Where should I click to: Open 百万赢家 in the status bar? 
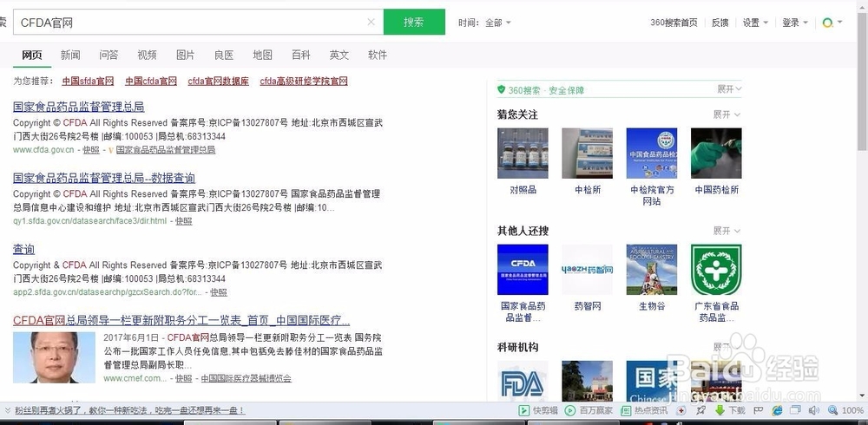click(x=589, y=410)
